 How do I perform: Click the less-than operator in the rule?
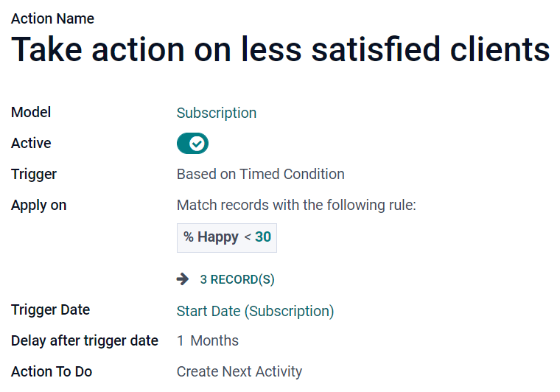click(x=248, y=237)
